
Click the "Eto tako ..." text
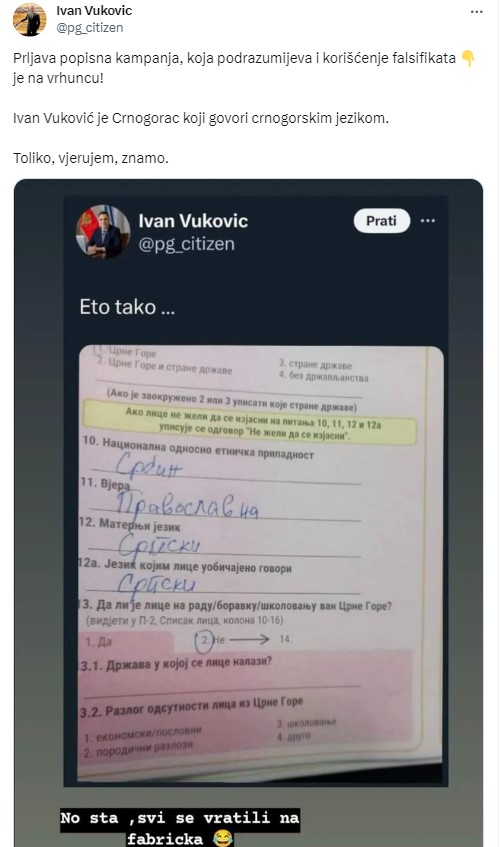pyautogui.click(x=127, y=307)
